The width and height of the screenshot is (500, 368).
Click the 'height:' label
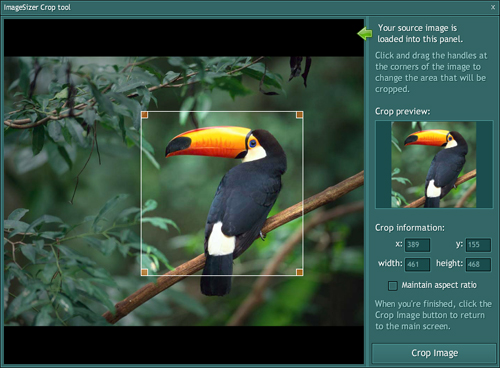(x=449, y=263)
